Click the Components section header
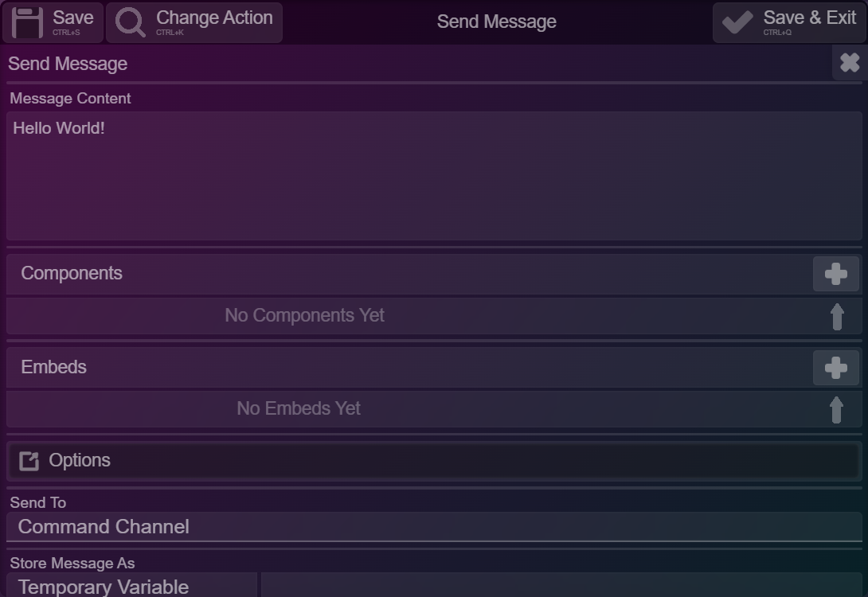This screenshot has width=868, height=597. [x=72, y=274]
